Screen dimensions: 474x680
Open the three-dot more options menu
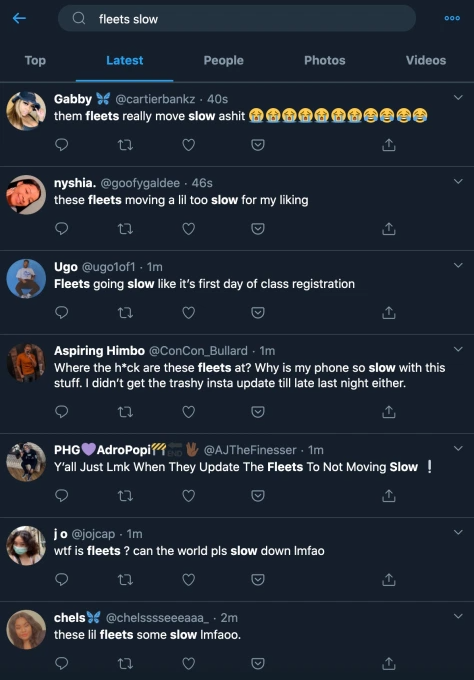point(452,18)
